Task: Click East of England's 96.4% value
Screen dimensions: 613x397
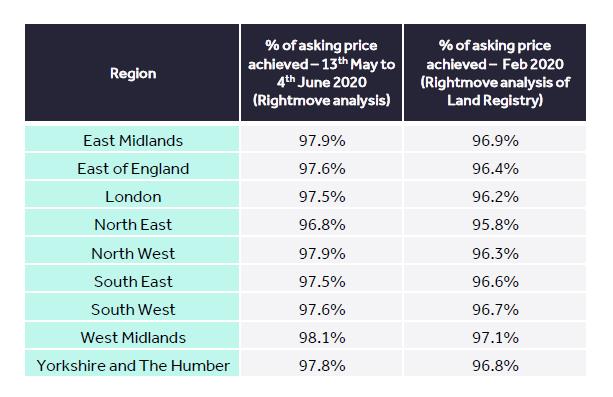Action: coord(495,169)
